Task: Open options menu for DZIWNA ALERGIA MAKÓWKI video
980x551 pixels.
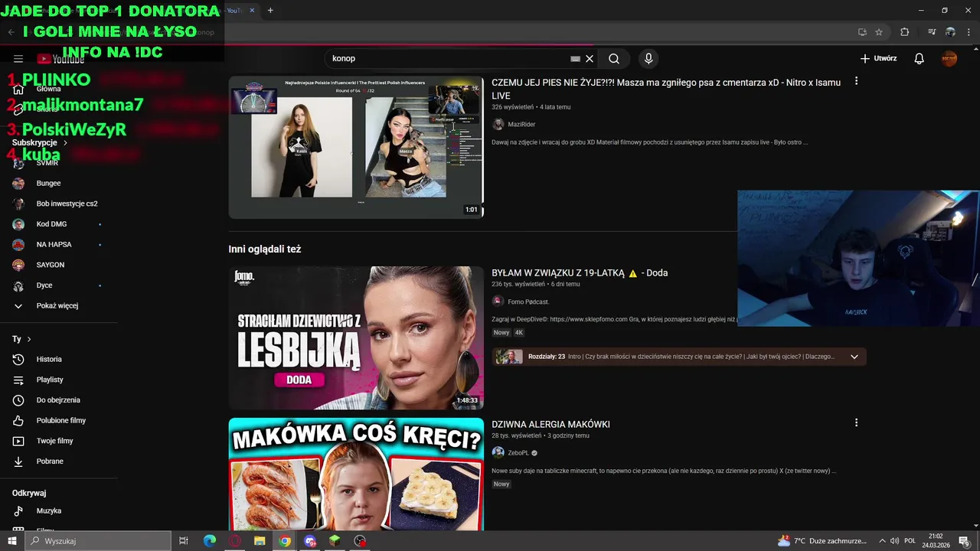Action: [856, 422]
